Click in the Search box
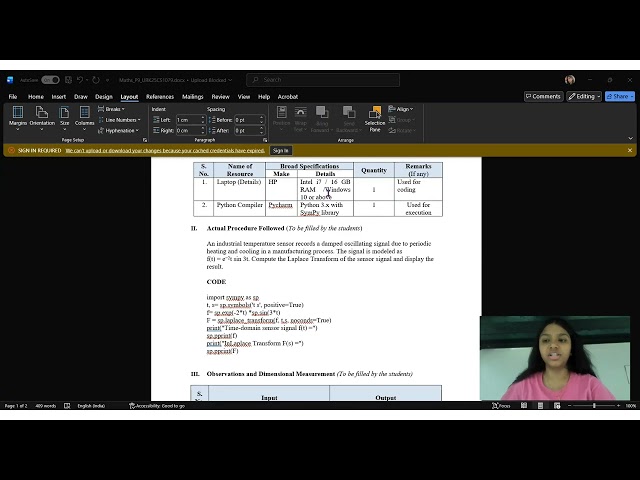The width and height of the screenshot is (640, 480). click(323, 80)
